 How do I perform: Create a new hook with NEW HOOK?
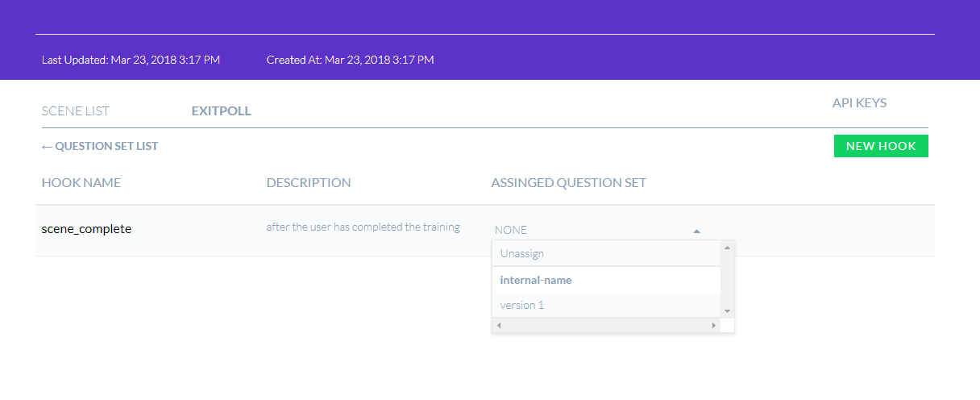(881, 146)
